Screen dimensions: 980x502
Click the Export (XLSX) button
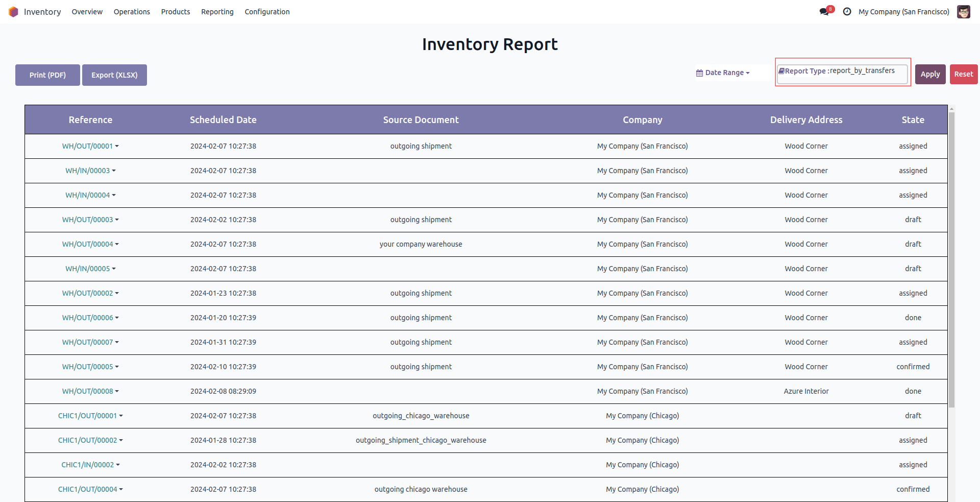[114, 75]
